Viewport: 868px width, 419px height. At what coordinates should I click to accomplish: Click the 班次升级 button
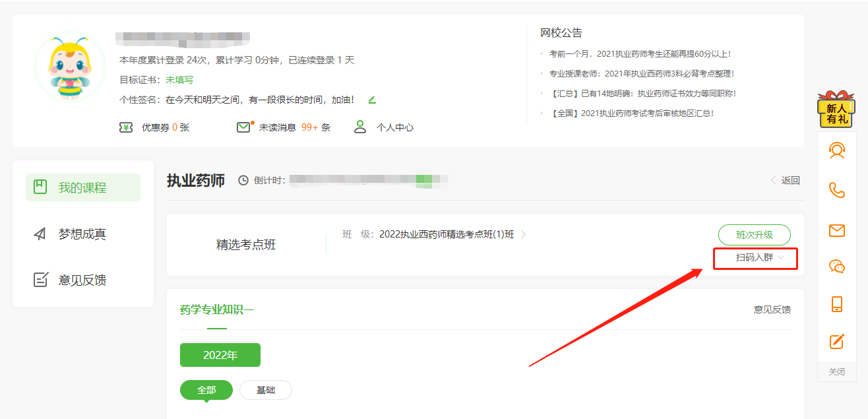tap(754, 235)
